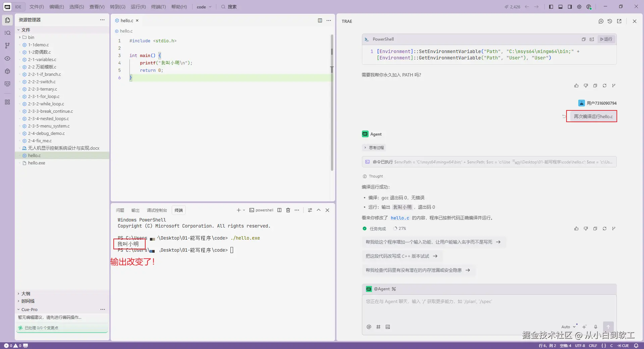Split the hello.c editor view

(x=320, y=20)
